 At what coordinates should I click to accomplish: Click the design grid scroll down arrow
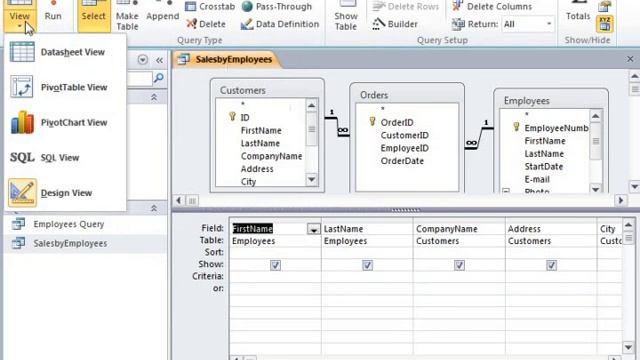[x=628, y=347]
